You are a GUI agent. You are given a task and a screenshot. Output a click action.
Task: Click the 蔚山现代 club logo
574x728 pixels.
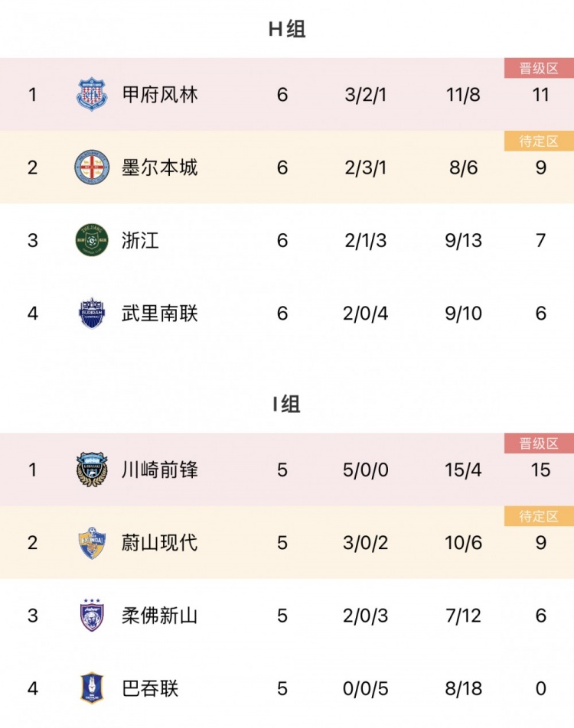92,543
